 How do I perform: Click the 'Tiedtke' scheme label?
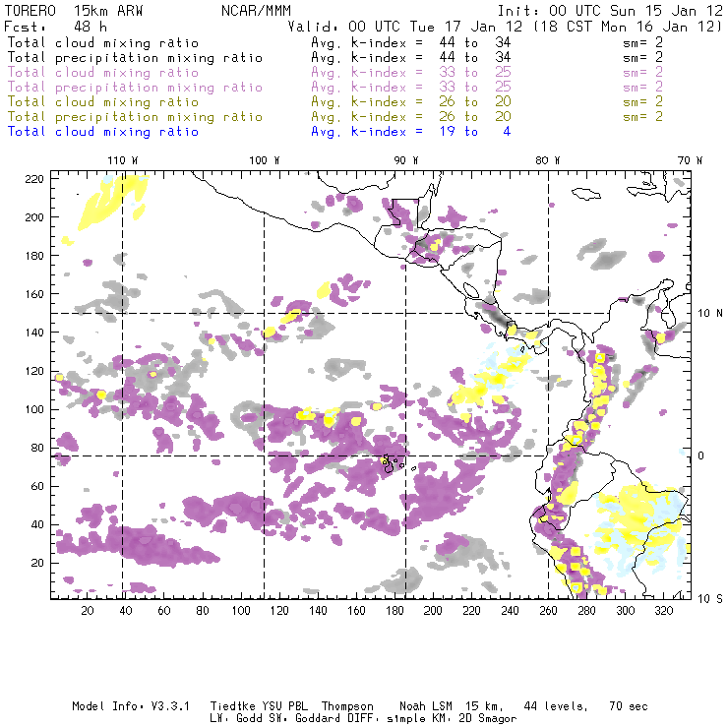[x=232, y=706]
